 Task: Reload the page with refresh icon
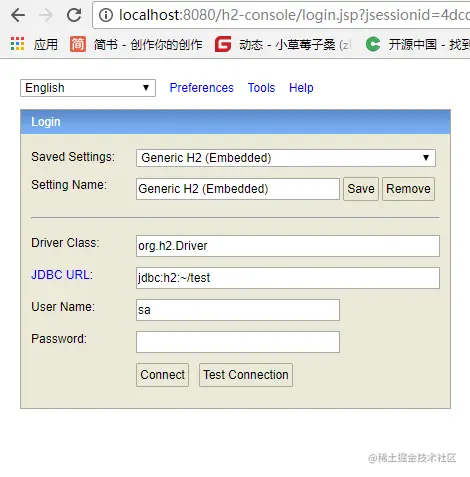74,15
